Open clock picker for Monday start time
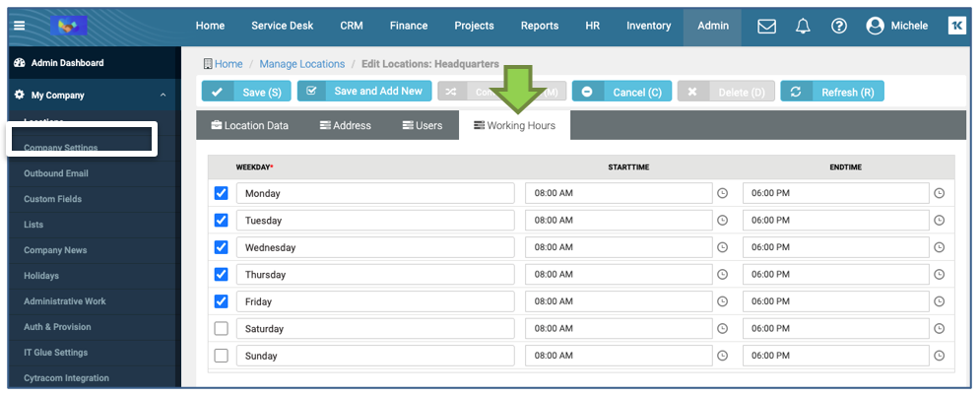Viewport: 980px width, 396px height. coord(722,193)
